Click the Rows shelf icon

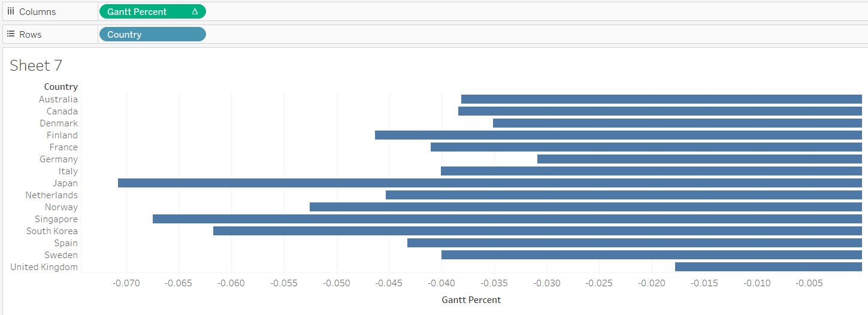click(10, 34)
